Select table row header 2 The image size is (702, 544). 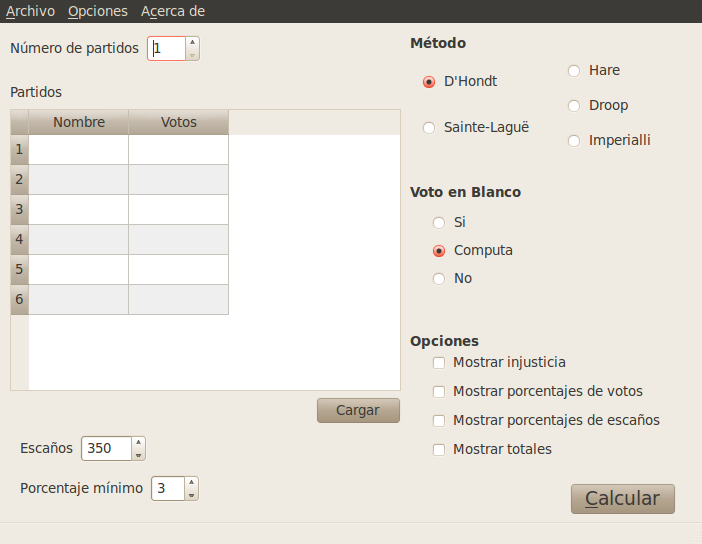(20, 180)
